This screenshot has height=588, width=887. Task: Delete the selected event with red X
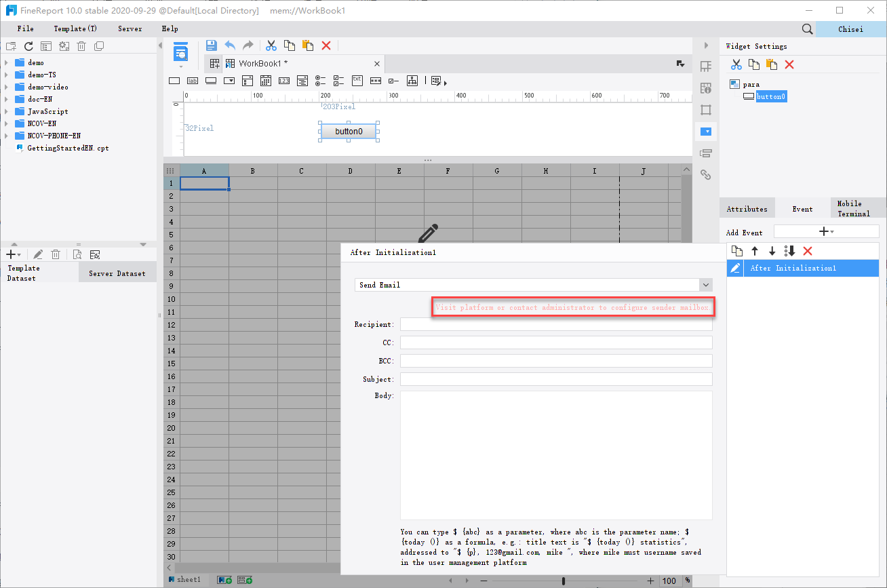pos(807,251)
